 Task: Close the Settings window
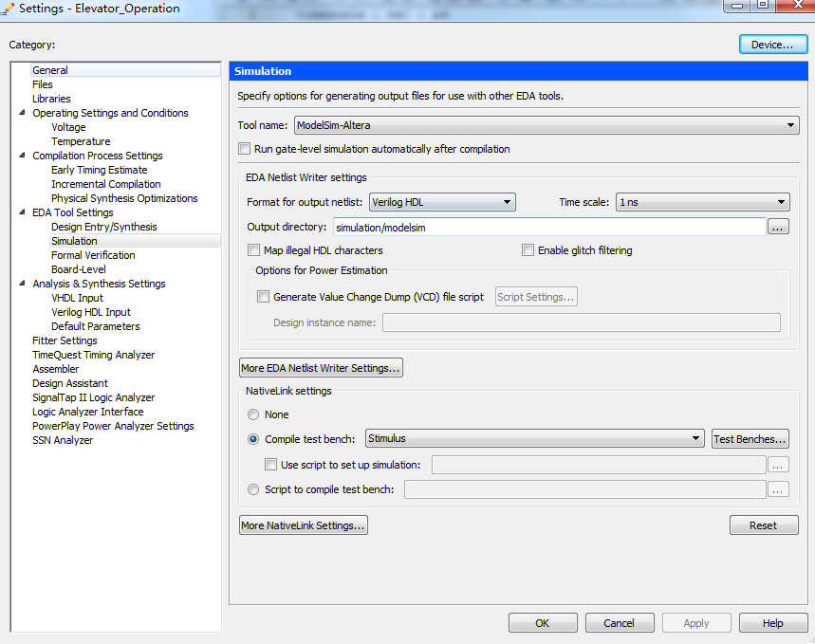coord(796,5)
